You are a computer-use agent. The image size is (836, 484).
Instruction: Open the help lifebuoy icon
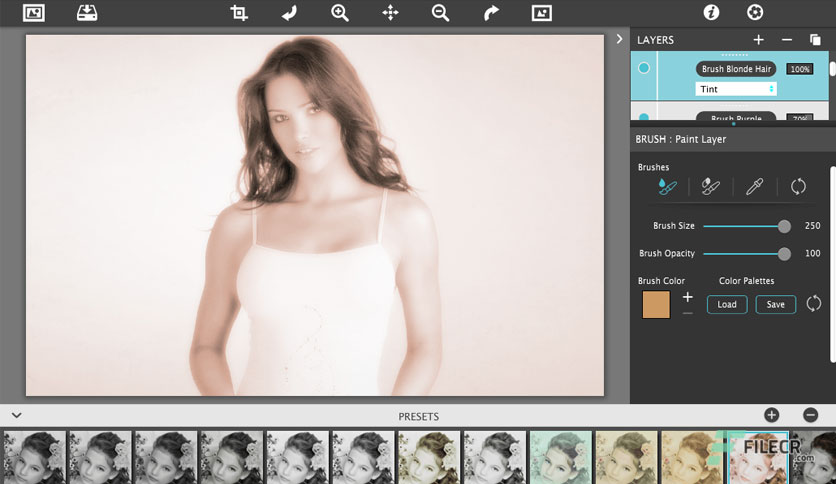click(x=755, y=12)
